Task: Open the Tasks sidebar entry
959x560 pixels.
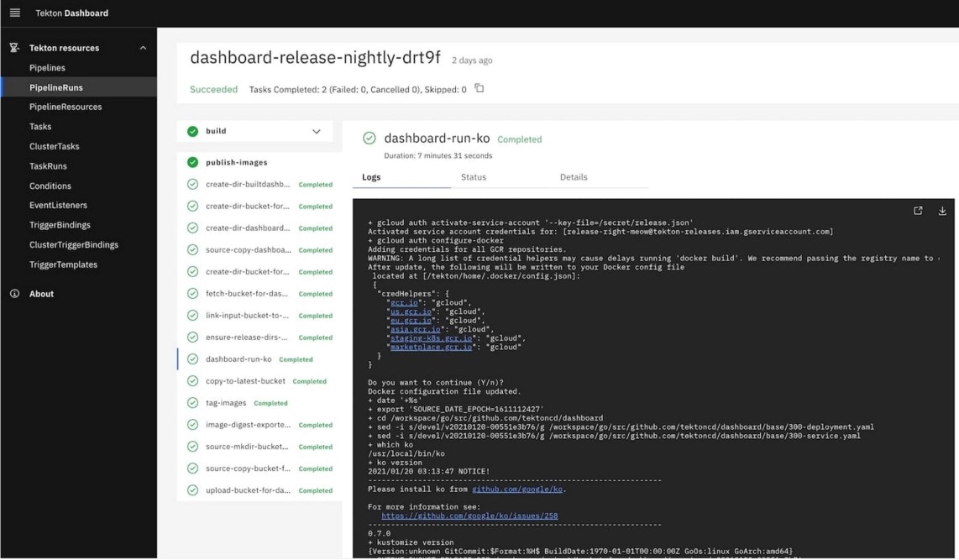Action: (40, 127)
